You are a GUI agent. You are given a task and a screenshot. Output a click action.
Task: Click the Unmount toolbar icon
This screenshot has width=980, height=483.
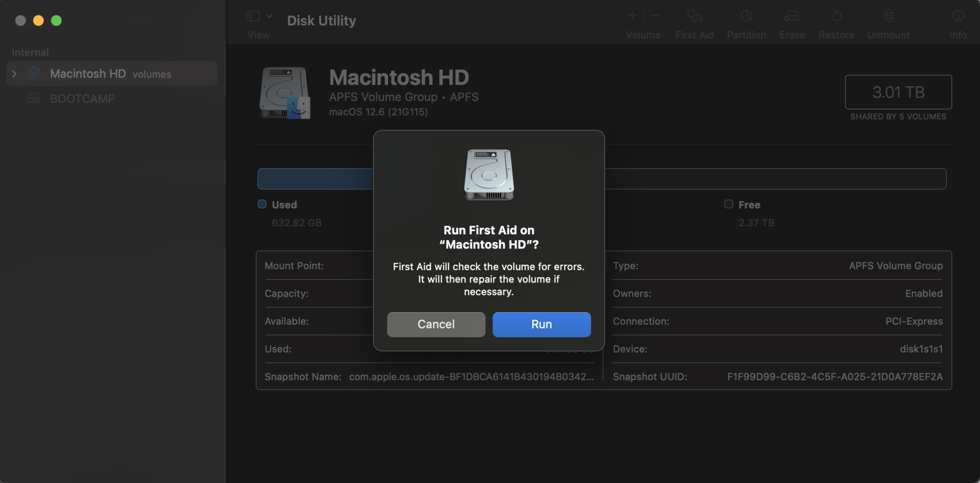pos(888,16)
